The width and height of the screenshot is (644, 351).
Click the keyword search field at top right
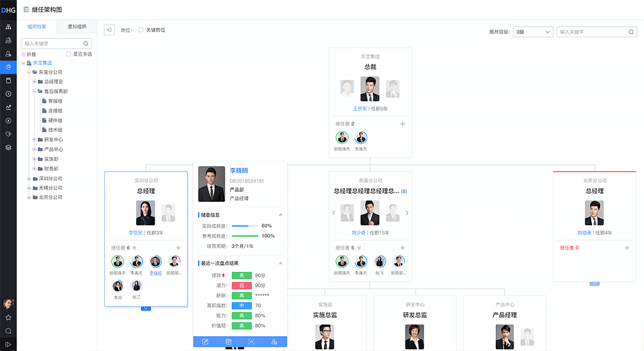pyautogui.click(x=593, y=32)
